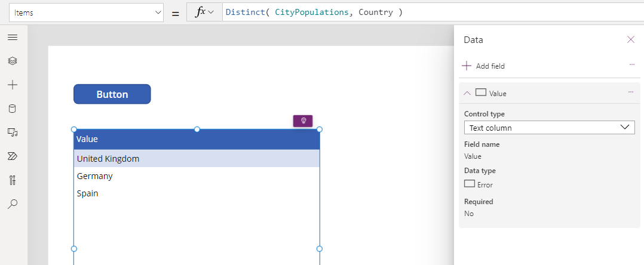The image size is (644, 265).
Task: Click the Search magnifier icon in sidebar
Action: (x=13, y=204)
